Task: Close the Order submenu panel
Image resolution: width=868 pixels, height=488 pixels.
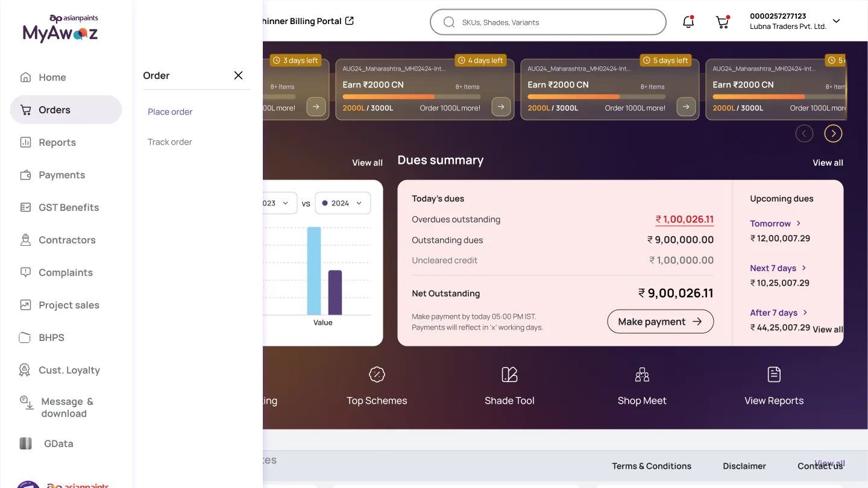Action: (x=238, y=75)
